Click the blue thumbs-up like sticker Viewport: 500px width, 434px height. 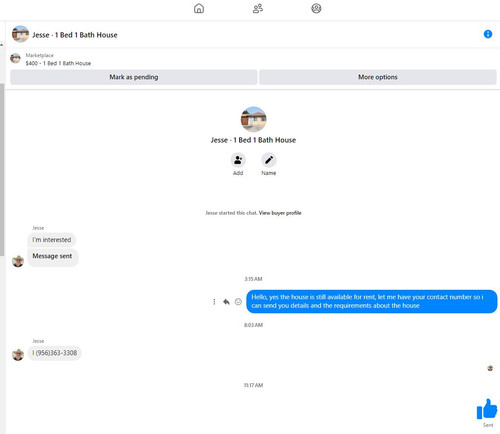(x=487, y=409)
